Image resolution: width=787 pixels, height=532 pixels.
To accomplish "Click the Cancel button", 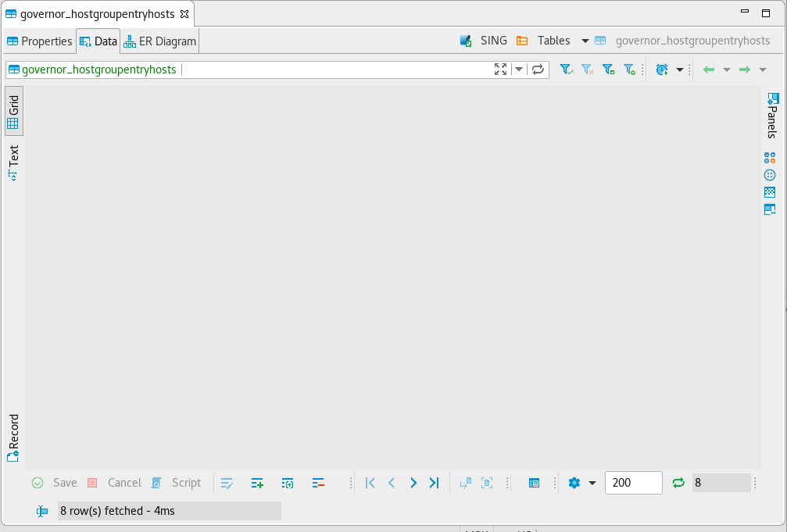I will (114, 483).
